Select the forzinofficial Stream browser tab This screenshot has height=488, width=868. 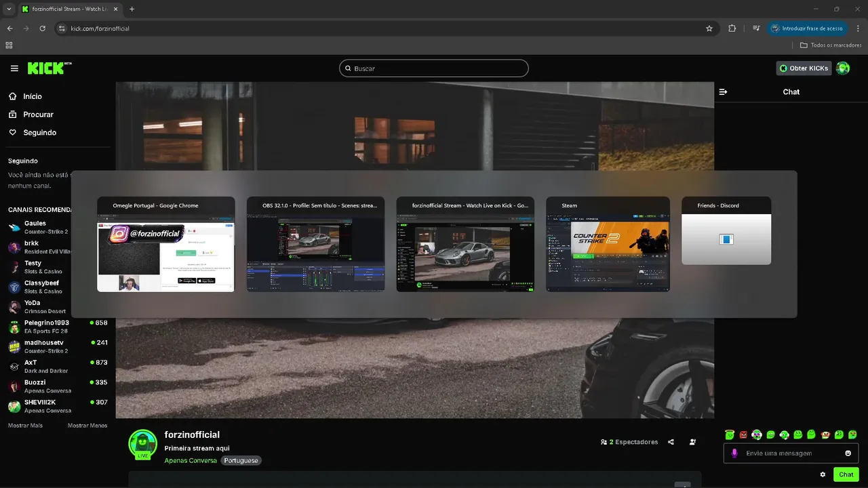(x=69, y=9)
